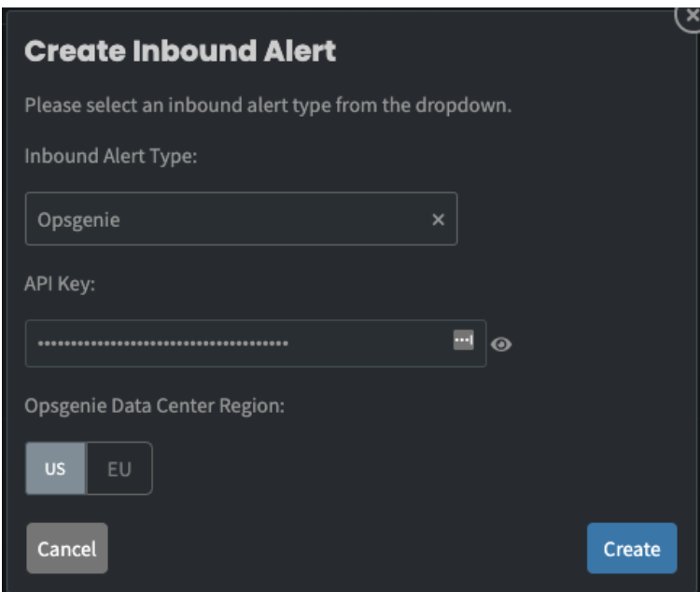This screenshot has height=592, width=700.
Task: Cancel creating the inbound alert
Action: pyautogui.click(x=67, y=548)
